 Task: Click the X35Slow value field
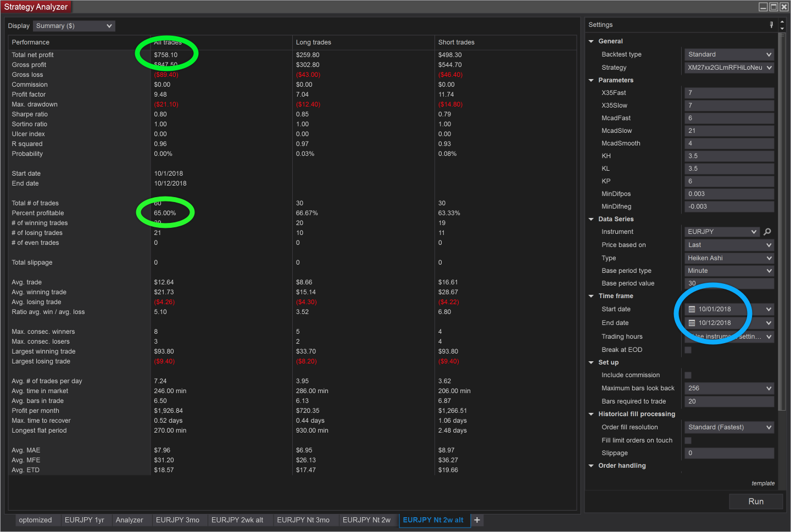pos(729,105)
